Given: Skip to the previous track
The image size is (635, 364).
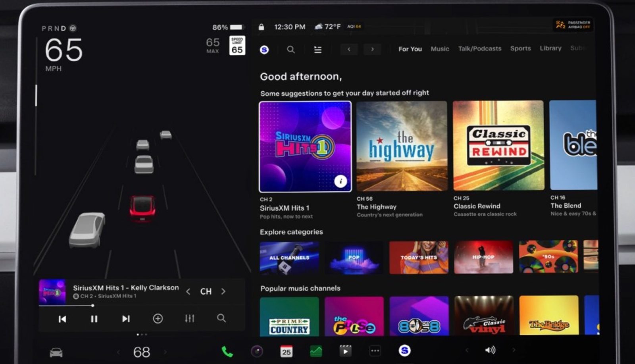Looking at the screenshot, I should click(x=62, y=319).
